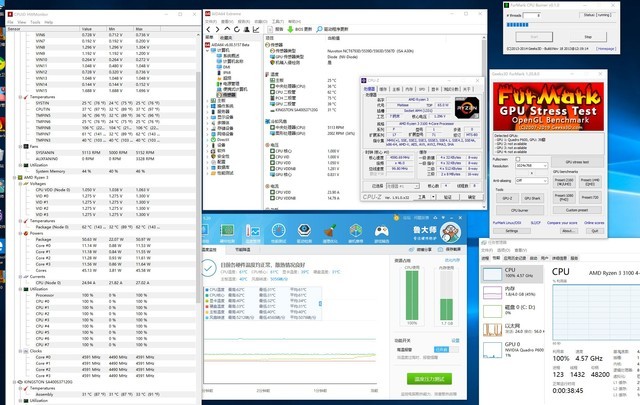The height and width of the screenshot is (405, 640).
Task: Collapse Clocks node in HWMonitor
Action: pos(20,351)
